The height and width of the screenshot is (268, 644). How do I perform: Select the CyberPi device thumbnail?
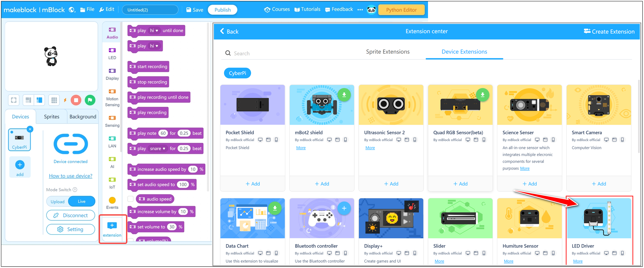[x=19, y=140]
